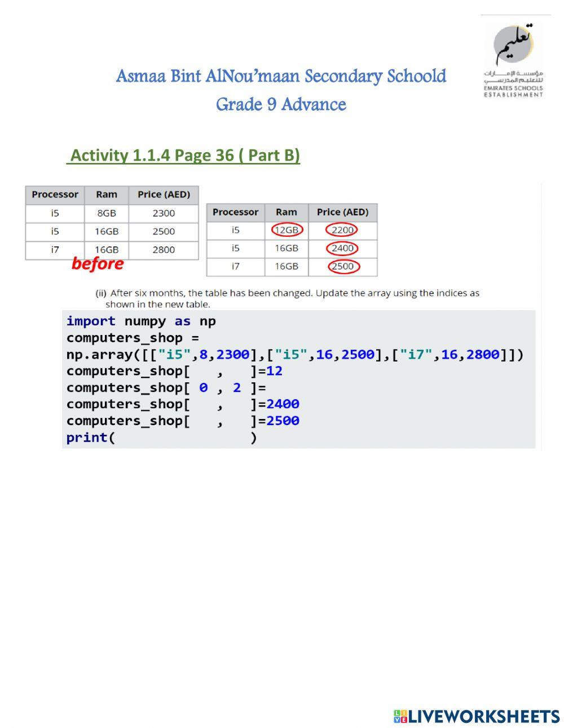Viewport: 564px width, 728px height.
Task: Click the 'print(' keyword in the code
Action: [x=91, y=438]
